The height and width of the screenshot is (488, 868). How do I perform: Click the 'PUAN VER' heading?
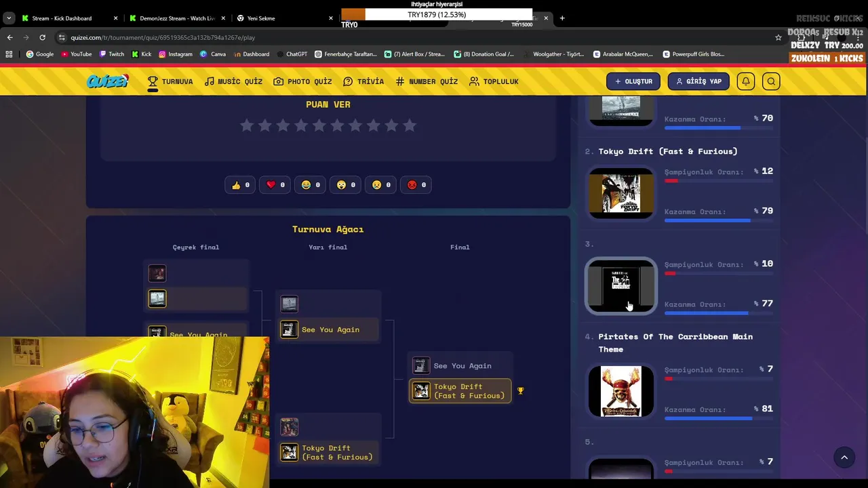[x=328, y=104]
